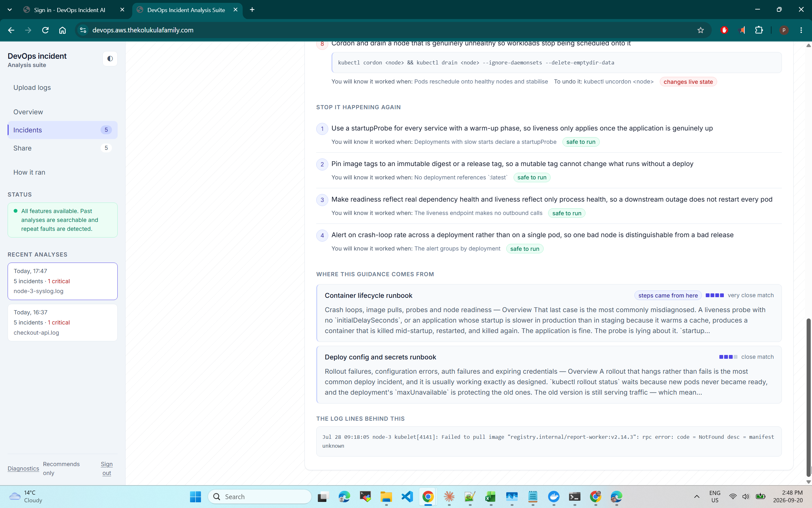Image resolution: width=812 pixels, height=508 pixels.
Task: Open the node-3-syslog.log recent analysis
Action: click(x=62, y=281)
